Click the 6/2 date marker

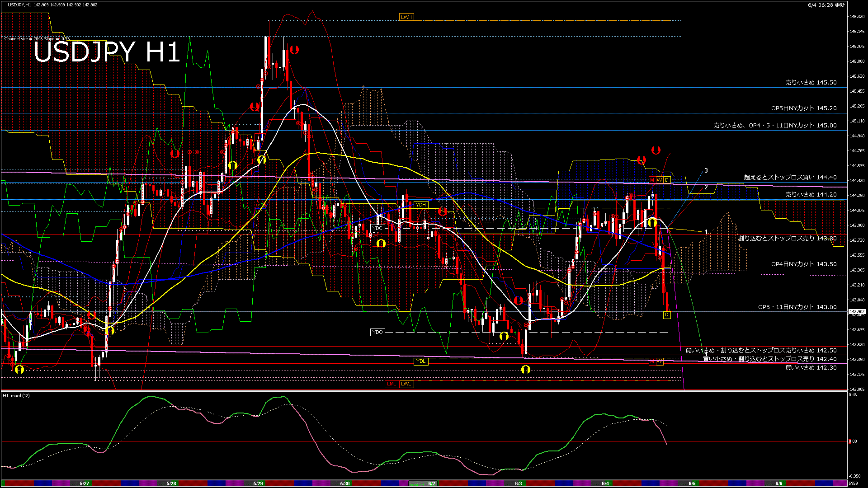point(432,483)
